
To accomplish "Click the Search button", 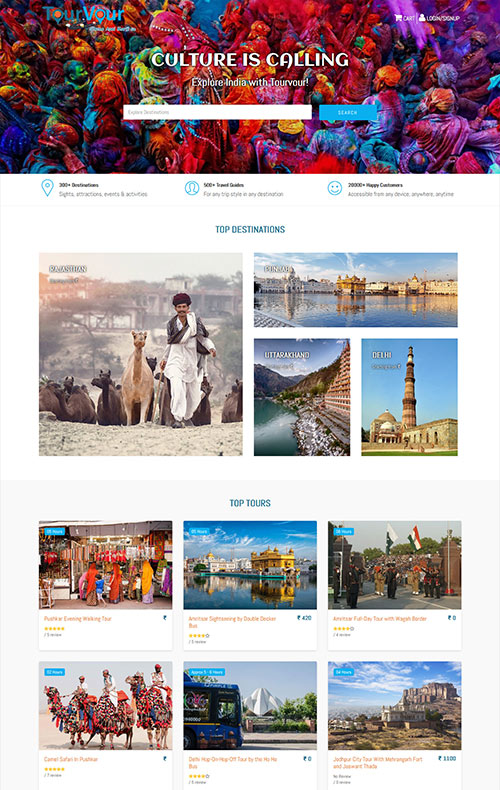I will coord(347,112).
